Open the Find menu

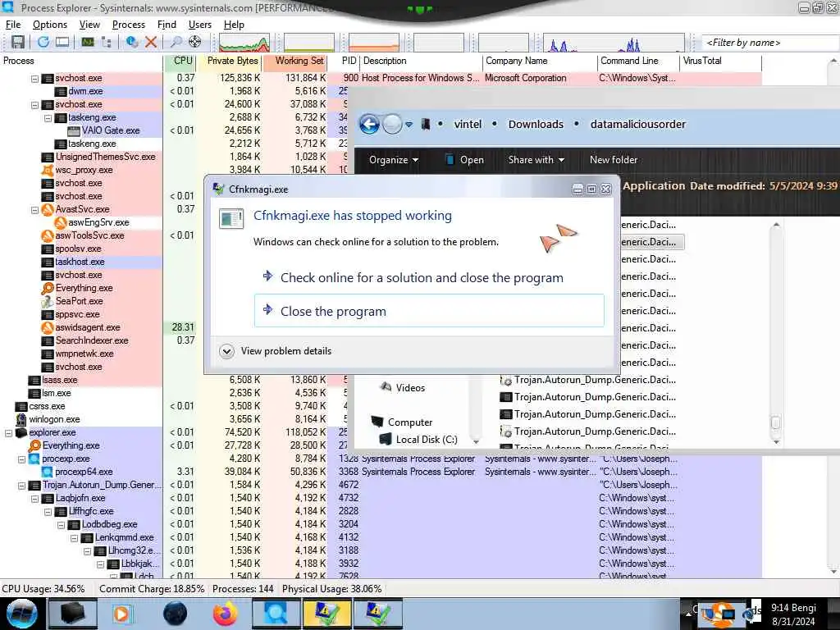(x=167, y=25)
